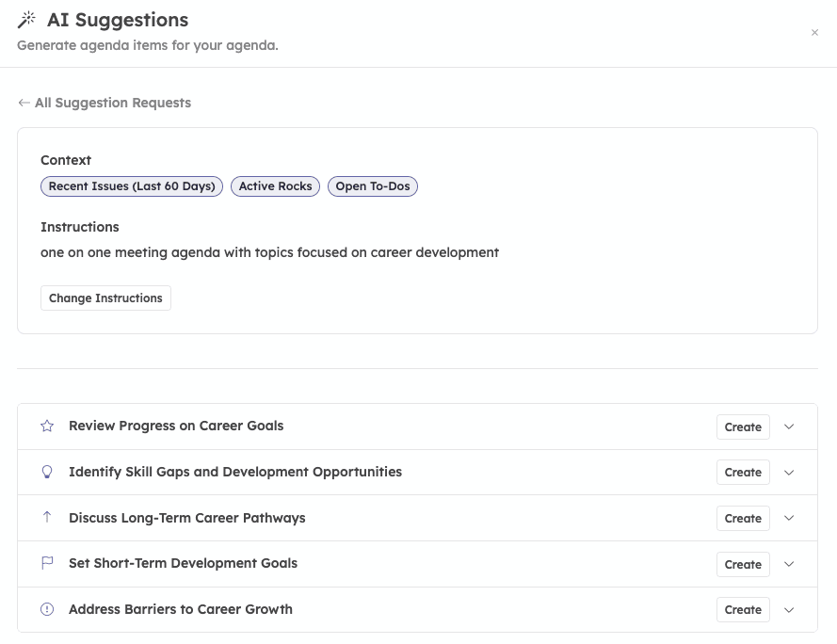Toggle the Active Rocks context chip
Viewport: 837px width, 644px height.
coord(275,186)
